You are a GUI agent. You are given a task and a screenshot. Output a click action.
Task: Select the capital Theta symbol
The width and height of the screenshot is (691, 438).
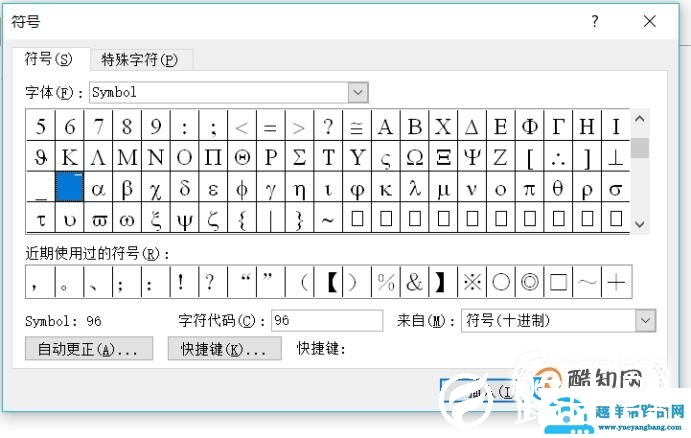242,157
